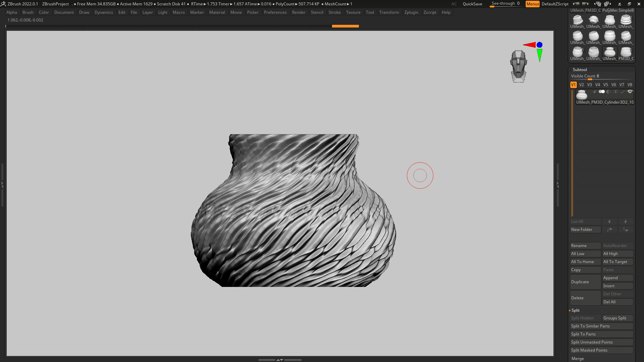Screen dimensions: 644x362
Task: Click the bottom tray divider arrows
Action: click(x=280, y=360)
